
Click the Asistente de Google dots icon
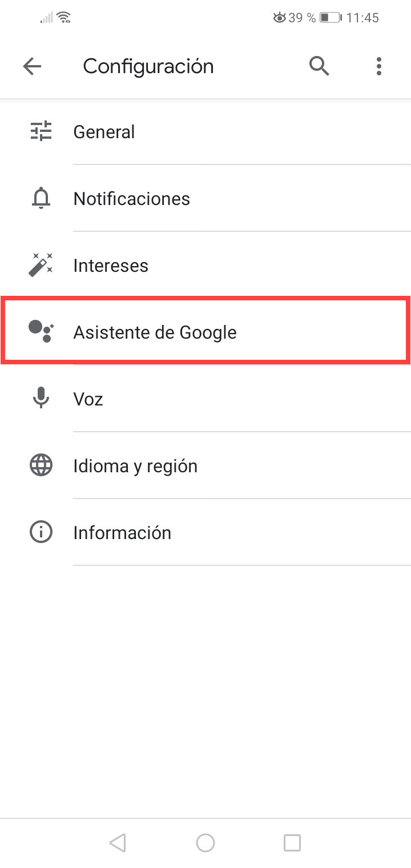point(41,330)
